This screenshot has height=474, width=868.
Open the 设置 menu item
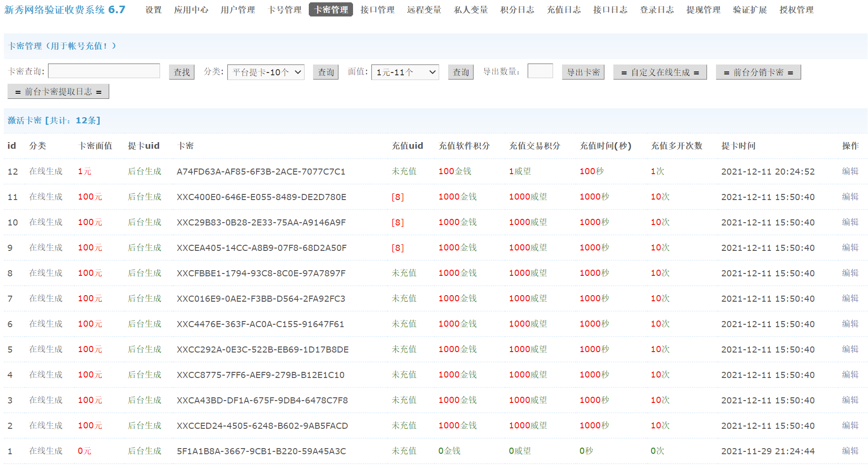point(153,10)
